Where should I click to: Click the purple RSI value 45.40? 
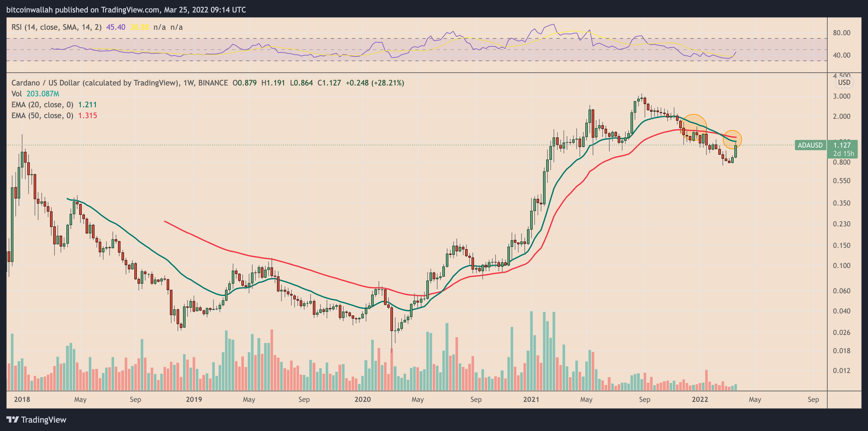[116, 27]
